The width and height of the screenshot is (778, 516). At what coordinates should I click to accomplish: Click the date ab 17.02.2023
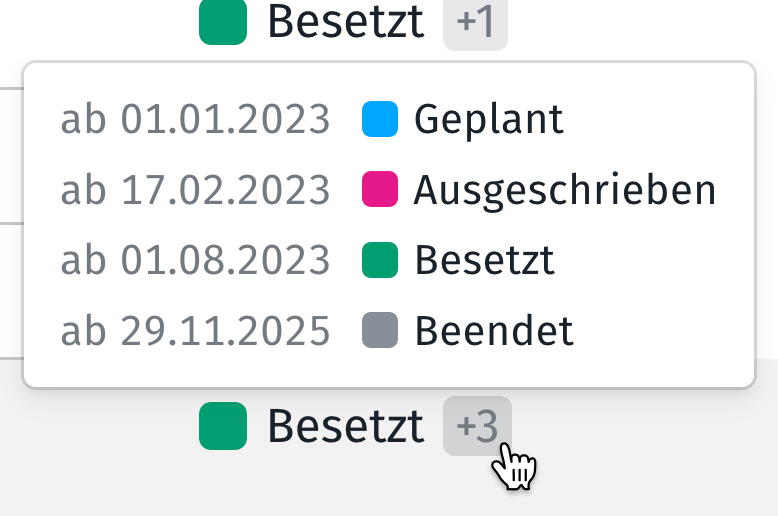tap(195, 190)
